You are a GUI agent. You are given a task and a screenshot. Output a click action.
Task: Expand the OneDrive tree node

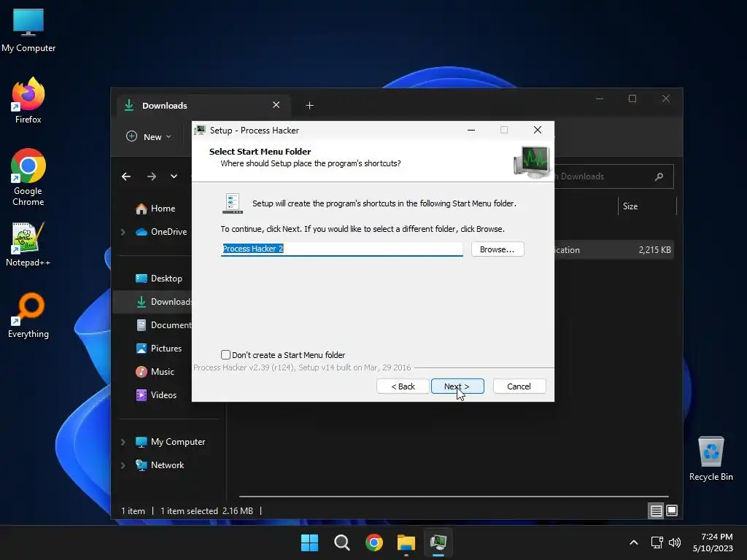pos(123,232)
